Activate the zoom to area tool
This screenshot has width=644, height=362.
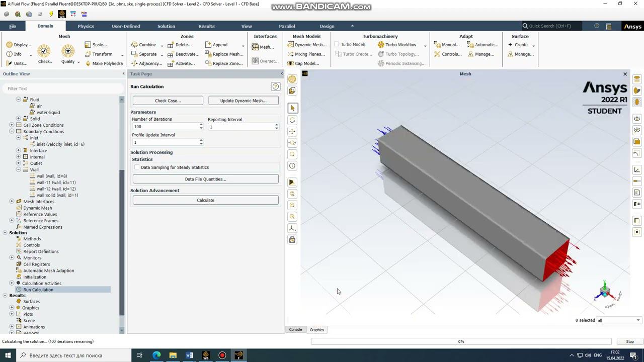click(x=292, y=154)
